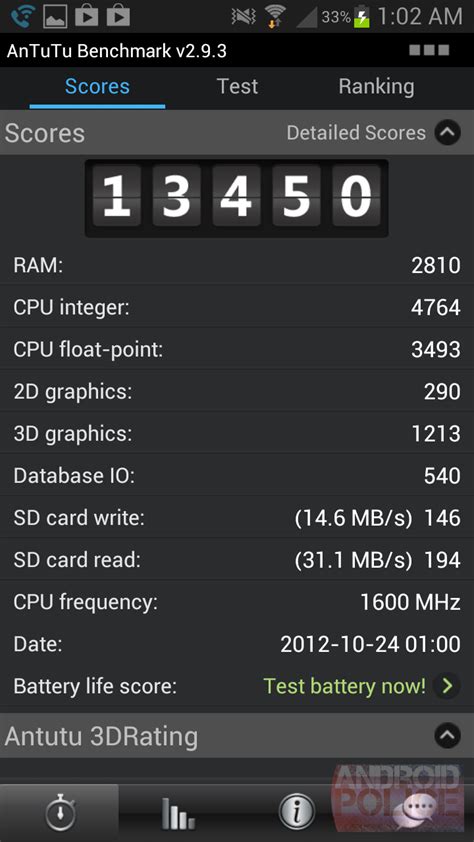Tap the Test battery now! link
Screen dimensions: 474x842
click(344, 686)
